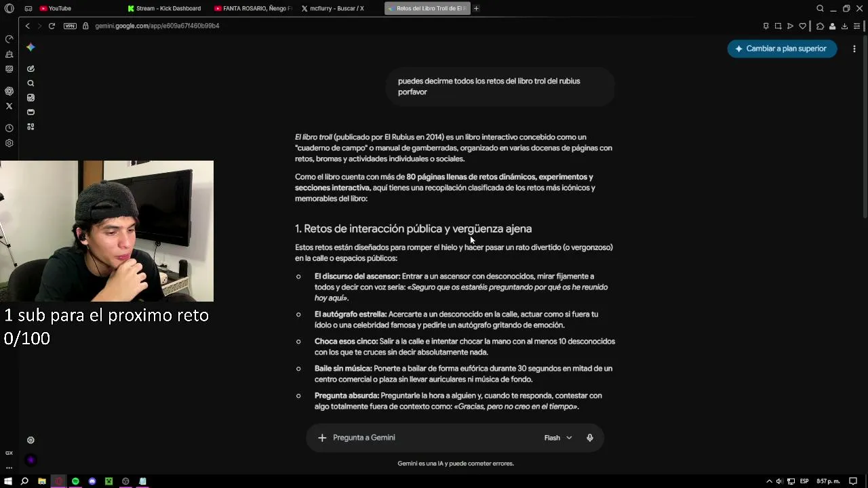Open ChatGPT in the Opera sidebar
The height and width of the screenshot is (488, 868).
pyautogui.click(x=9, y=91)
